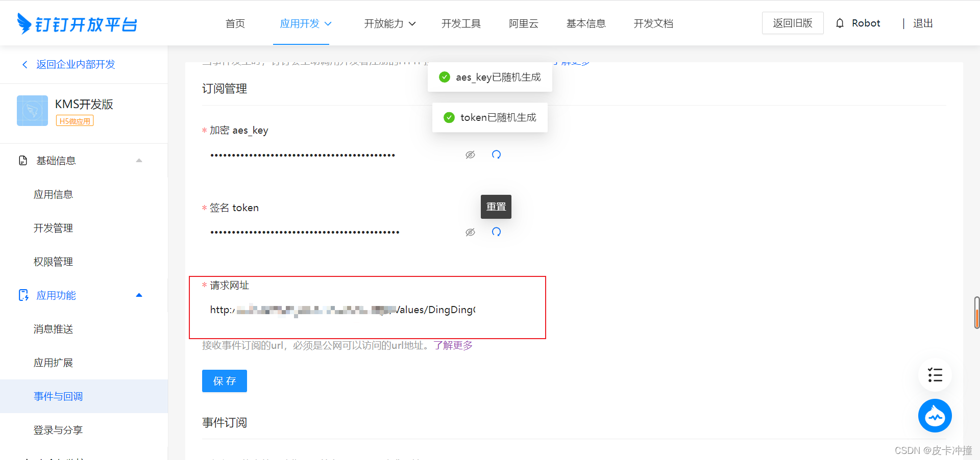Image resolution: width=980 pixels, height=460 pixels.
Task: Regenerate the aes_key with refresh icon
Action: click(x=496, y=155)
